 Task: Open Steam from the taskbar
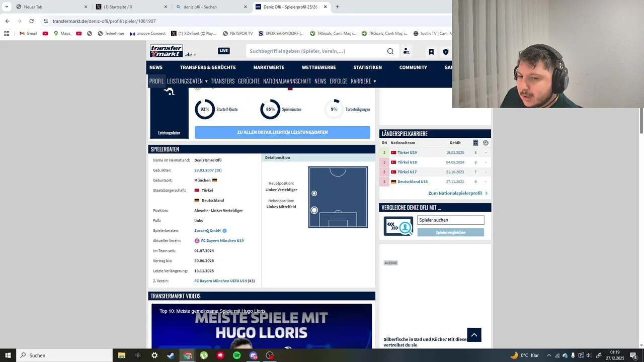coord(171,355)
